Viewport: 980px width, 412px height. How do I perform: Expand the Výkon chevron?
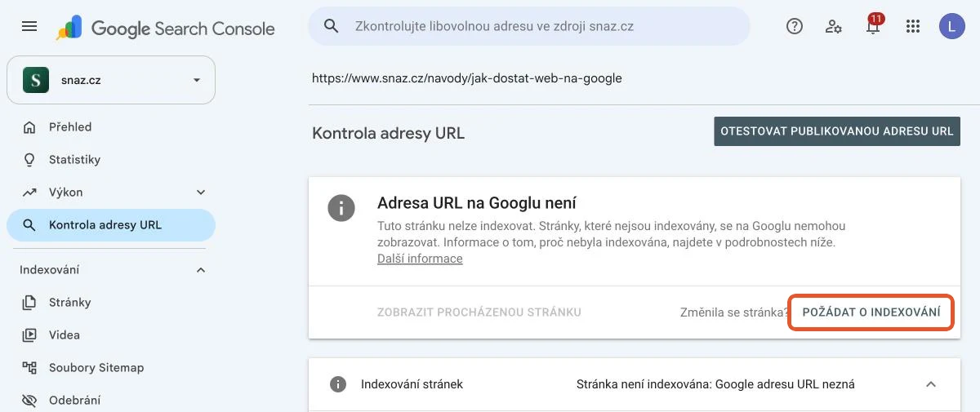[x=201, y=193]
